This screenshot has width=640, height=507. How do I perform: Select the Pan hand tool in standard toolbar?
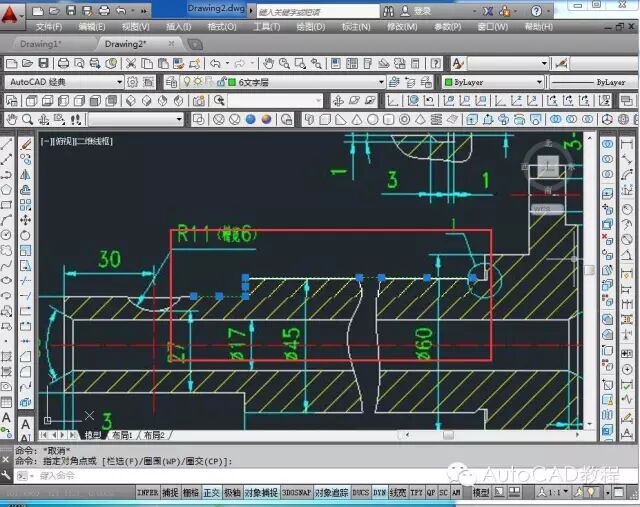[x=268, y=63]
